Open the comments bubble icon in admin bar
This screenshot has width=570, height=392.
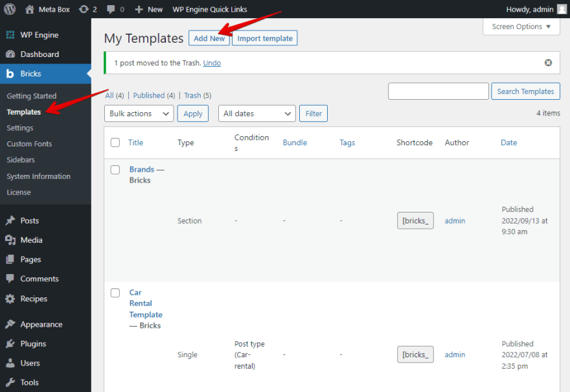111,10
